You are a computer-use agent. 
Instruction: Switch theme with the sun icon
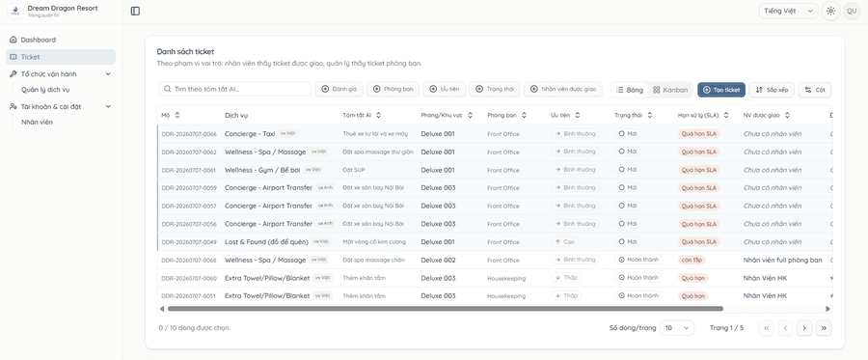tap(830, 11)
